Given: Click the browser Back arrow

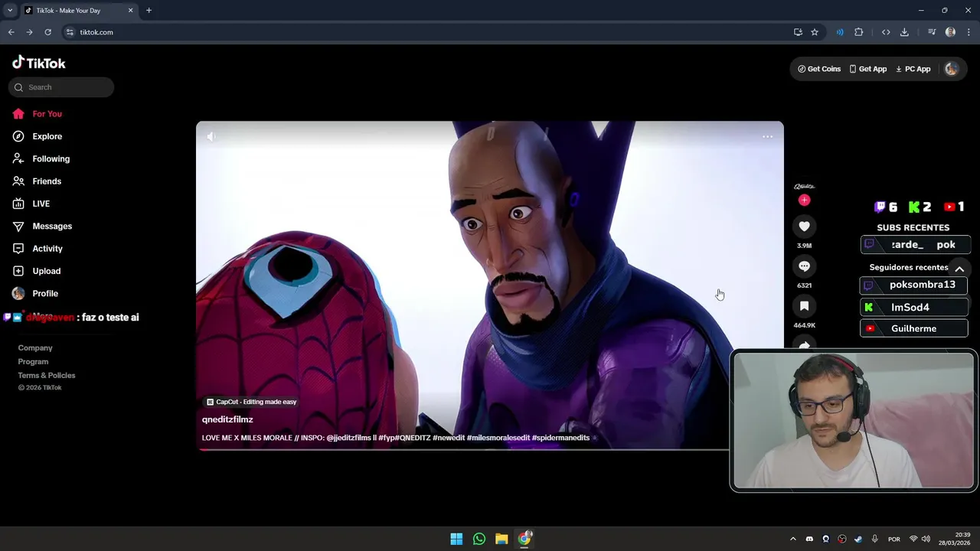Looking at the screenshot, I should 11,32.
